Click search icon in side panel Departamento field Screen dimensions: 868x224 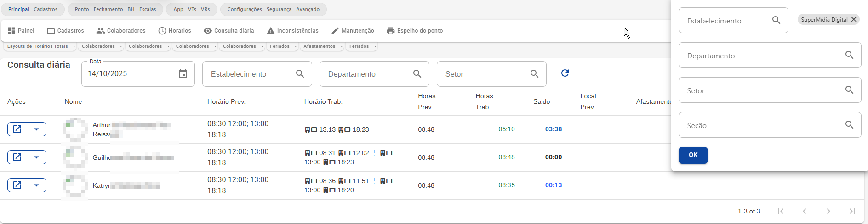click(x=850, y=55)
